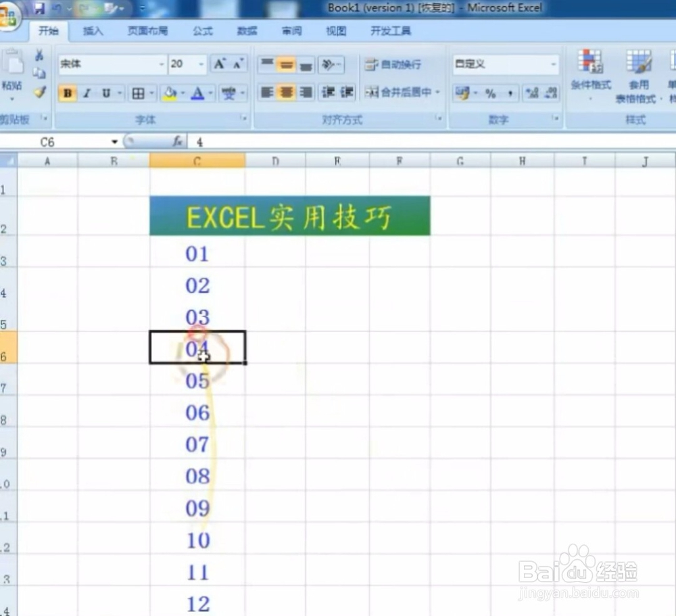Toggle bold formatting on selected cell
This screenshot has width=676, height=616.
tap(67, 93)
